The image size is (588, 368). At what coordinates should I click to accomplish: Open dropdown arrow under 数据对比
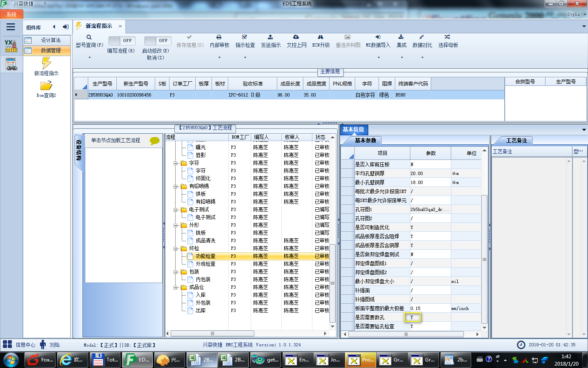[x=422, y=58]
